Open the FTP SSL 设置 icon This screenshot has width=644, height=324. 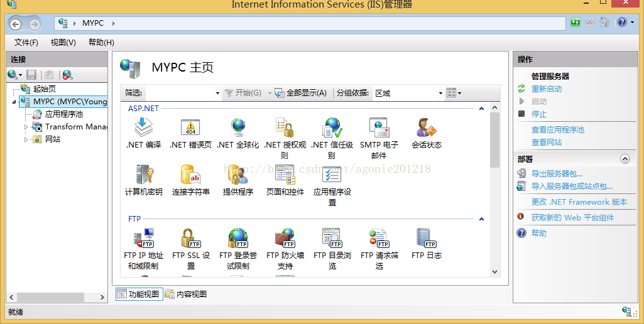pos(190,238)
